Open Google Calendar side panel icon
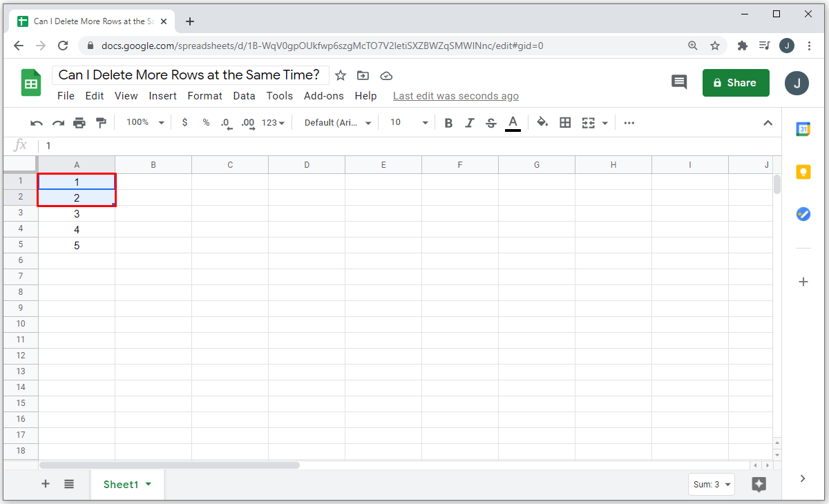829x504 pixels. click(803, 129)
